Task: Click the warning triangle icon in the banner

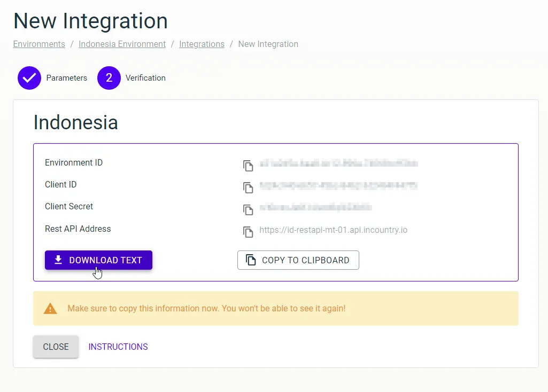Action: [50, 308]
